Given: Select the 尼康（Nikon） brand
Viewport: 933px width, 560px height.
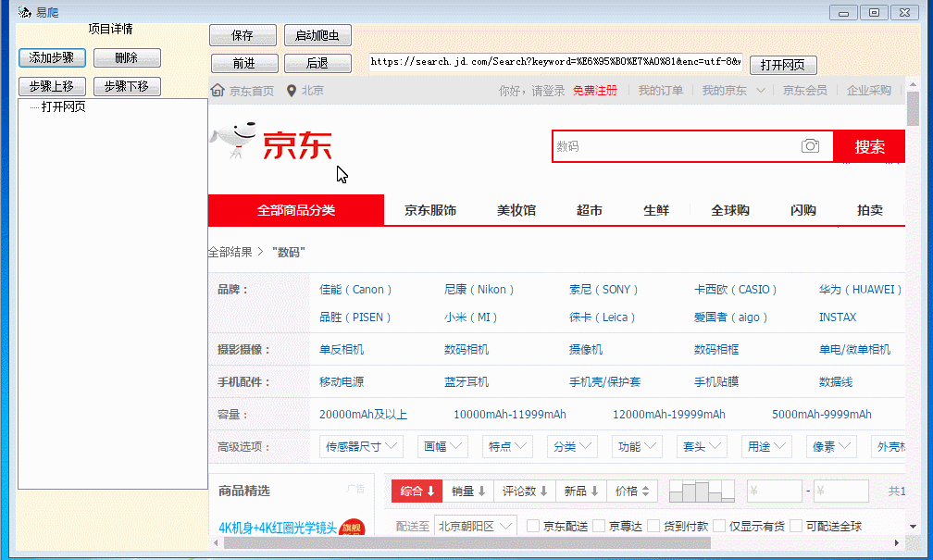Looking at the screenshot, I should [479, 290].
